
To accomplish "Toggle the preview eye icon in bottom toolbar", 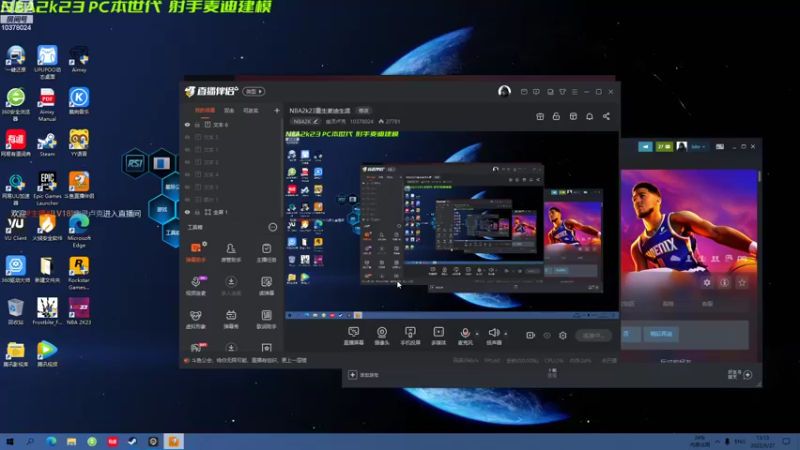I will coord(547,335).
